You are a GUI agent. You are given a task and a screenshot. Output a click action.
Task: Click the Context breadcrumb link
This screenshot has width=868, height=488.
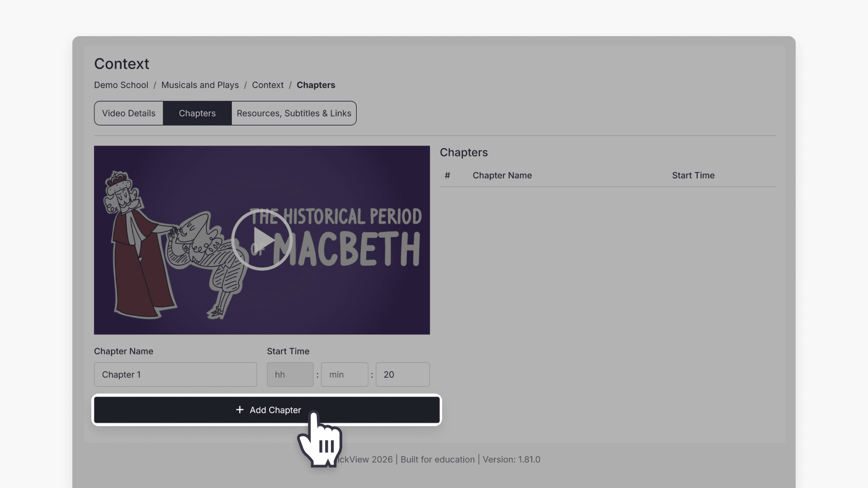268,85
